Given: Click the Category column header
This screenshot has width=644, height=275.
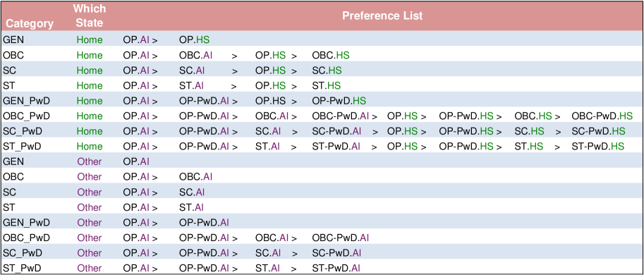Looking at the screenshot, I should click(x=30, y=23).
